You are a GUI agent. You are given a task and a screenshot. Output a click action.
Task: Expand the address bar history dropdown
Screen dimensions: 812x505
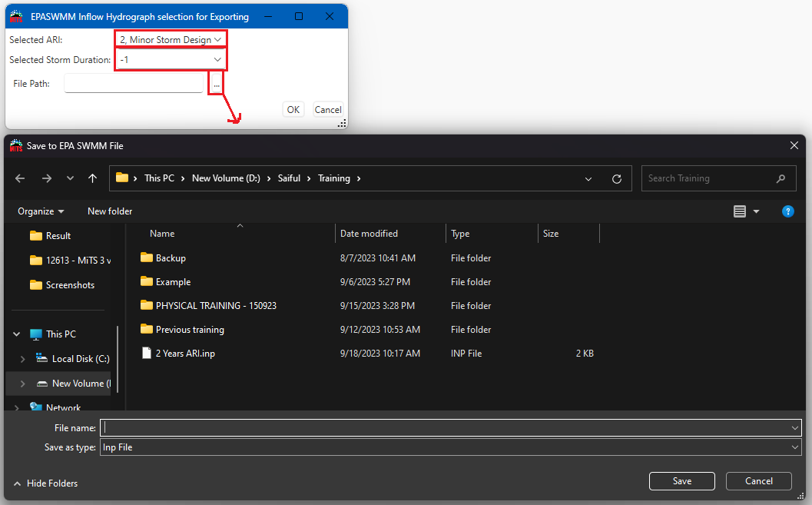588,178
